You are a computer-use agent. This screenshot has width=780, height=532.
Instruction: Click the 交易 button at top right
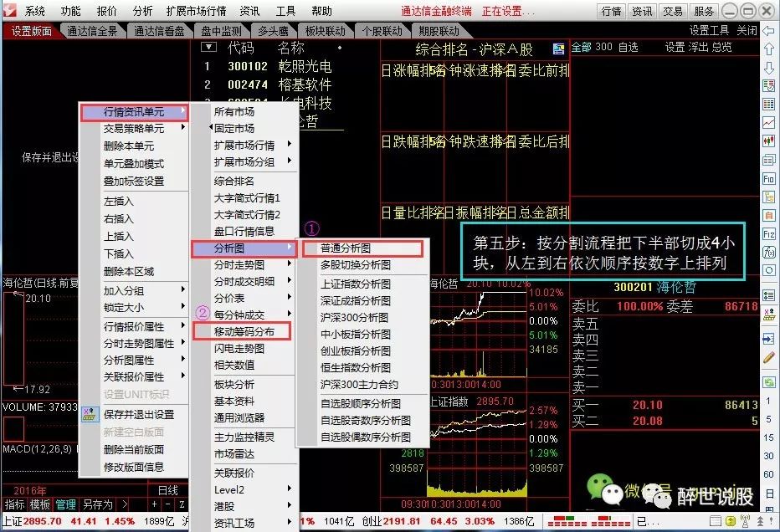tap(673, 11)
